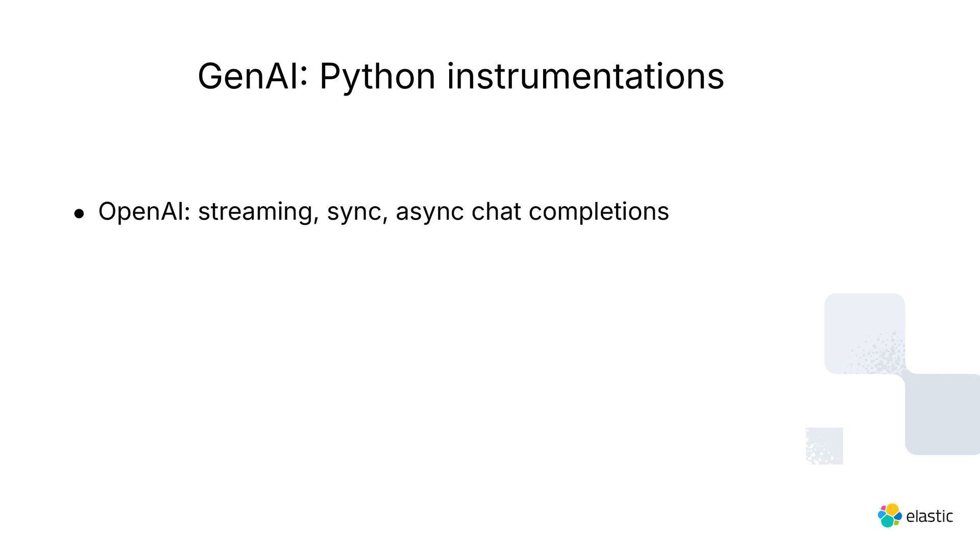The image size is (980, 551).
Task: Click the blue blob in Elastic logo
Action: pyautogui.click(x=898, y=516)
